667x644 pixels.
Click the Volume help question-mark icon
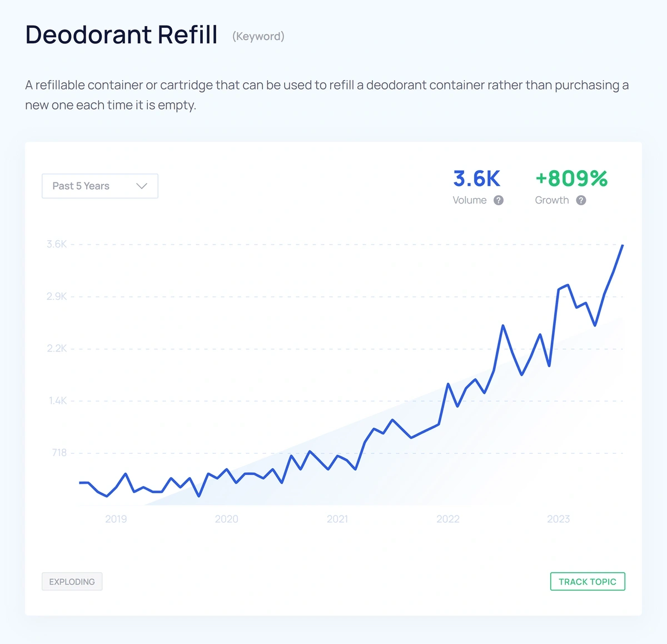pos(499,200)
